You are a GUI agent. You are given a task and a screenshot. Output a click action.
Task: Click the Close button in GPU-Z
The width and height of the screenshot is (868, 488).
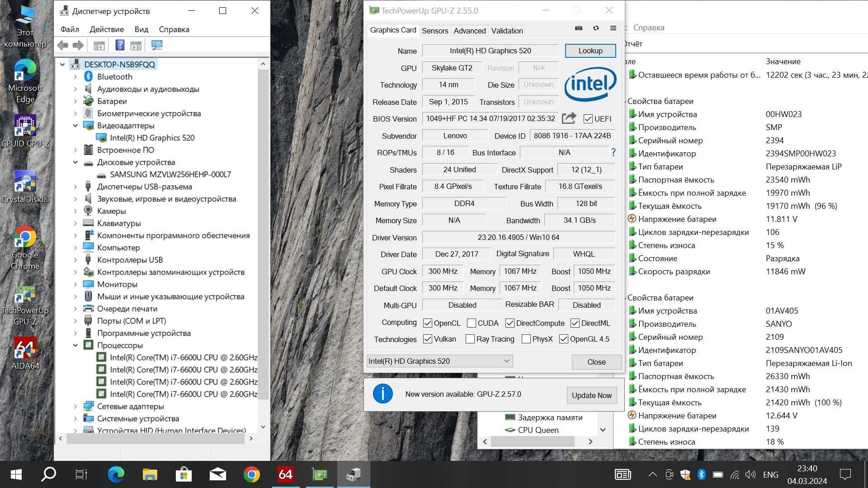596,362
